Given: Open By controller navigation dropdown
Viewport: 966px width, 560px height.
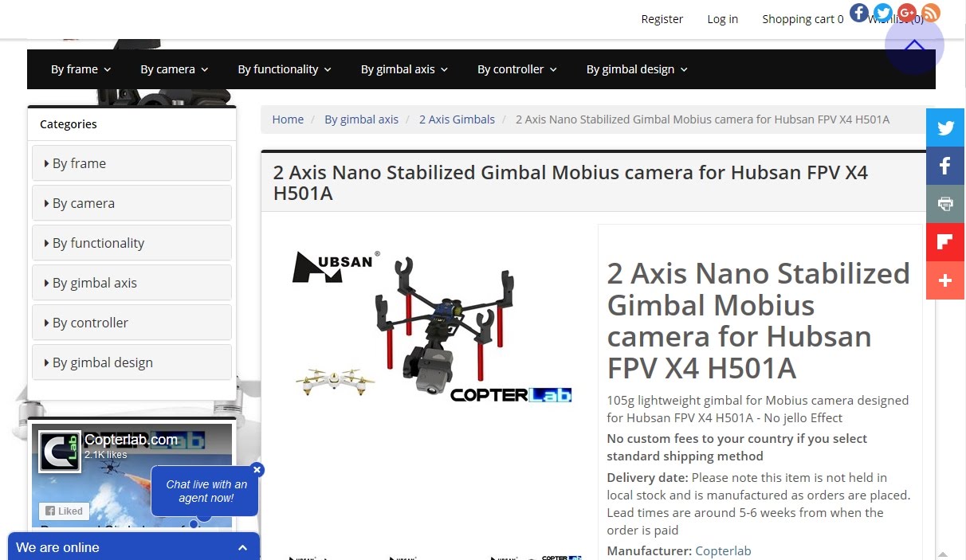Looking at the screenshot, I should pos(517,69).
